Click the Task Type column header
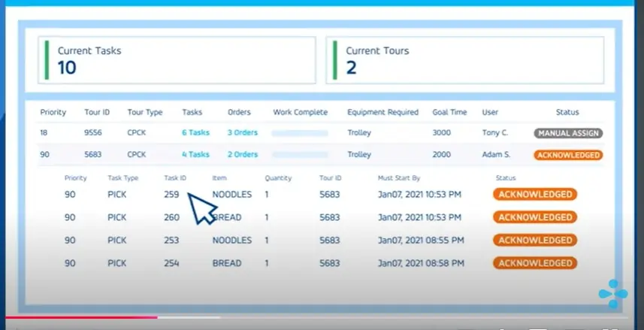This screenshot has height=330, width=644. 122,178
